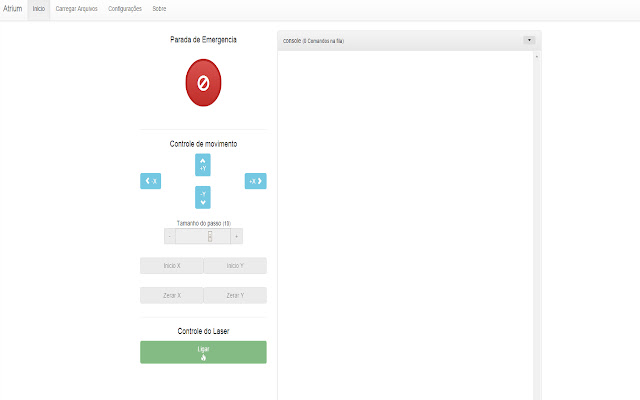
Task: Move up with the +Y arrow button
Action: [203, 165]
